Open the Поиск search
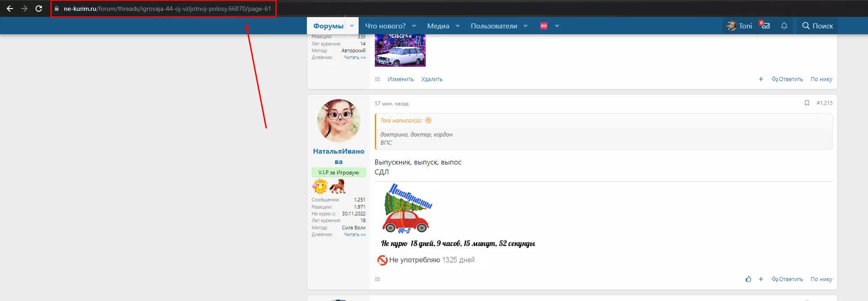This screenshot has width=868, height=301. point(818,26)
